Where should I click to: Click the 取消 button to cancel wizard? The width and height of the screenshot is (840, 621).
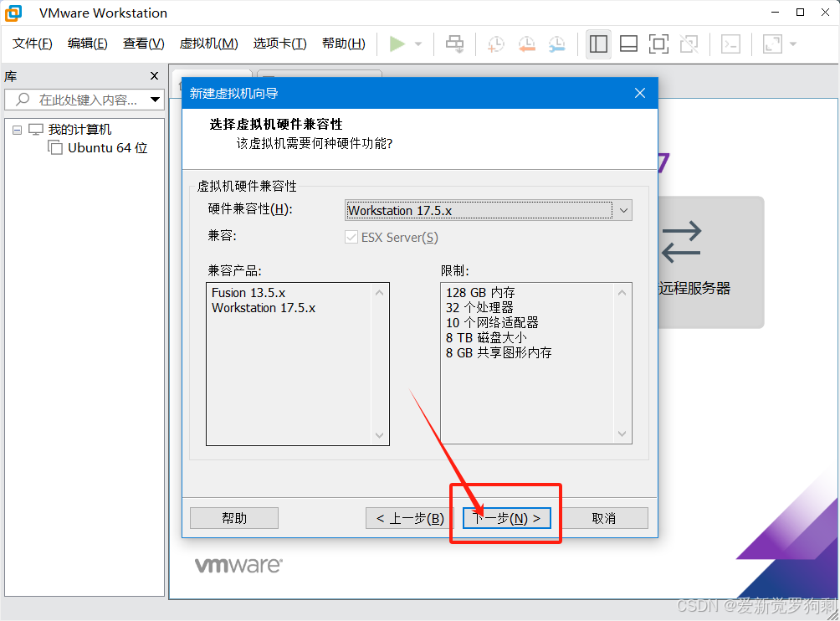point(604,518)
